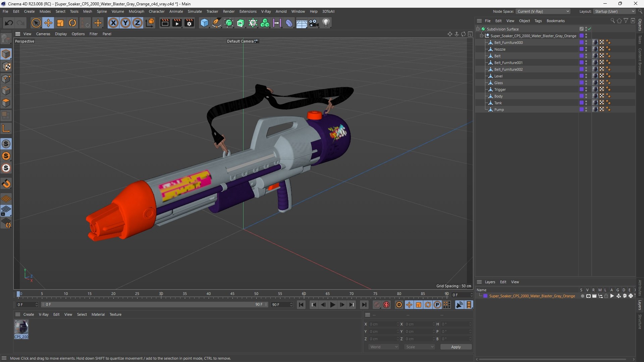This screenshot has height=362, width=644.
Task: Click the Render View clapperboard icon
Action: click(165, 23)
